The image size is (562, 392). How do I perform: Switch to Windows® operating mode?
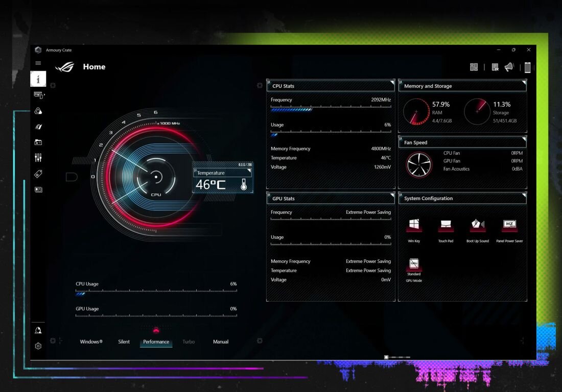tap(91, 342)
